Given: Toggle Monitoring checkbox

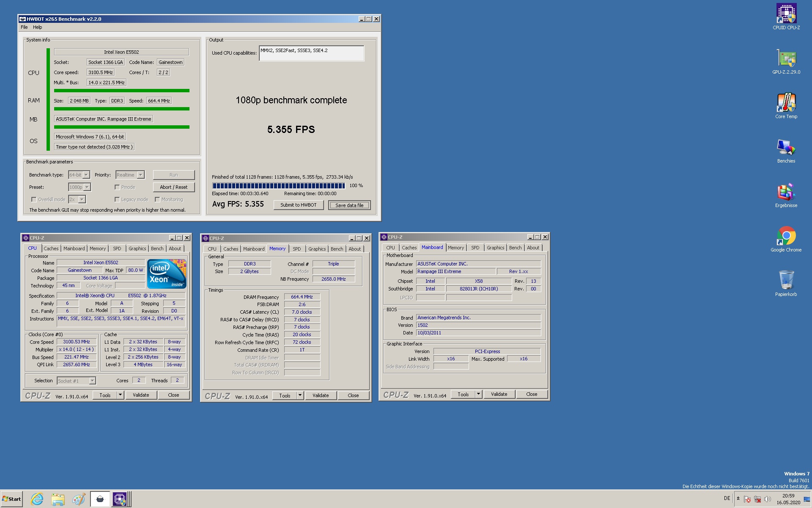Looking at the screenshot, I should click(x=157, y=199).
